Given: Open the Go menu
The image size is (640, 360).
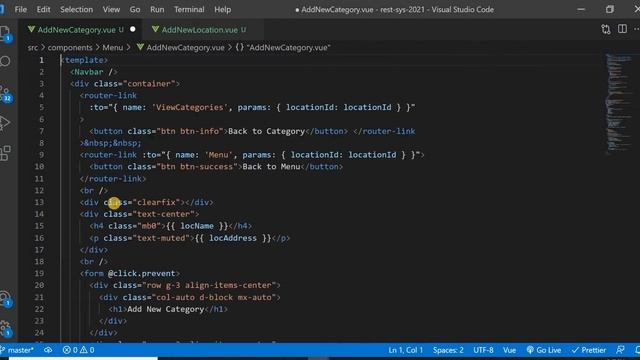Looking at the screenshot, I should click(x=135, y=9).
